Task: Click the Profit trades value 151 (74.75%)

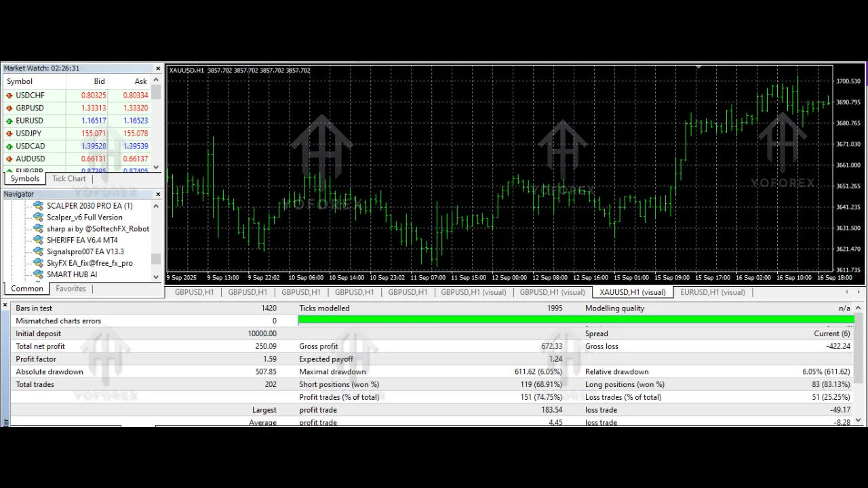Action: (x=541, y=397)
